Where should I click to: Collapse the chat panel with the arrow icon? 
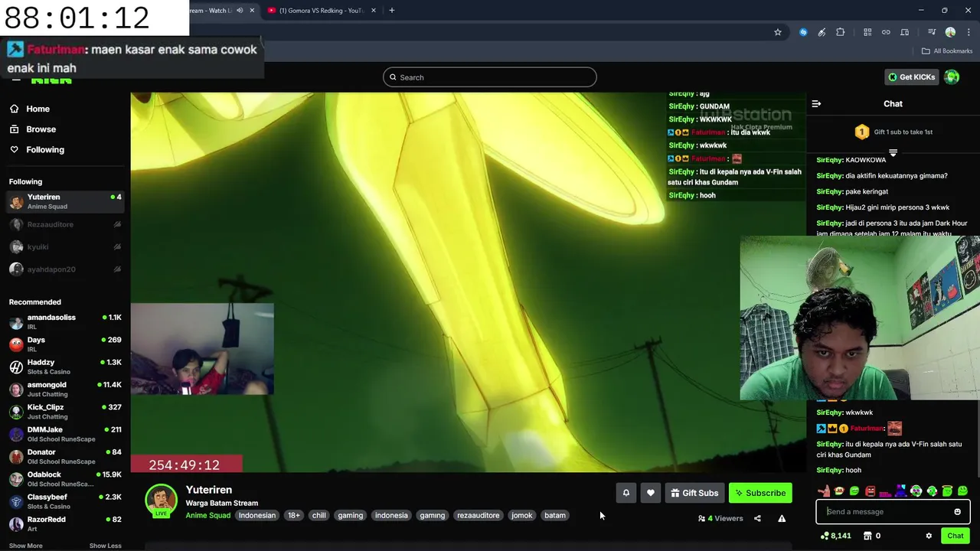click(x=816, y=103)
